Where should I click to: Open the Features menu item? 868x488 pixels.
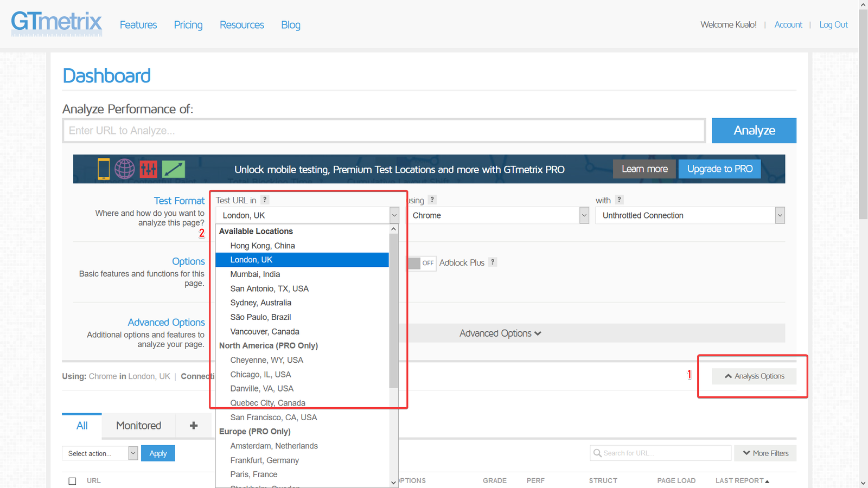pos(138,25)
